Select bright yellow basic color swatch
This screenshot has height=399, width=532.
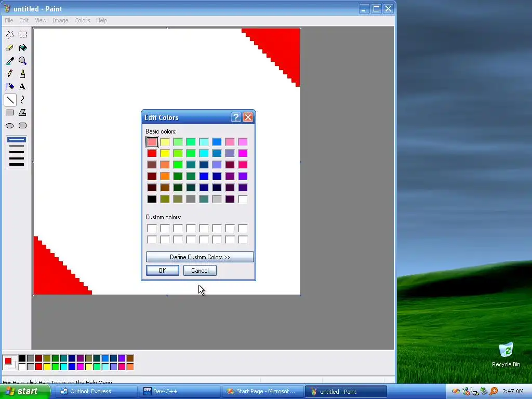[165, 153]
